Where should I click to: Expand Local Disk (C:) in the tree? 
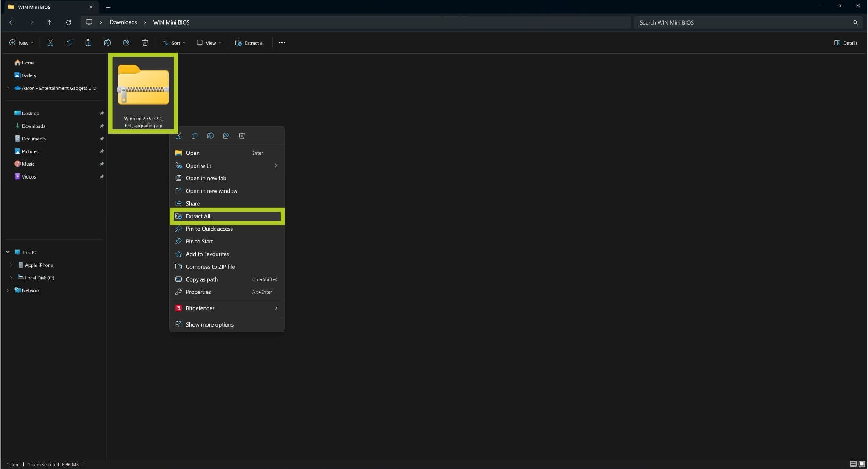click(x=11, y=278)
